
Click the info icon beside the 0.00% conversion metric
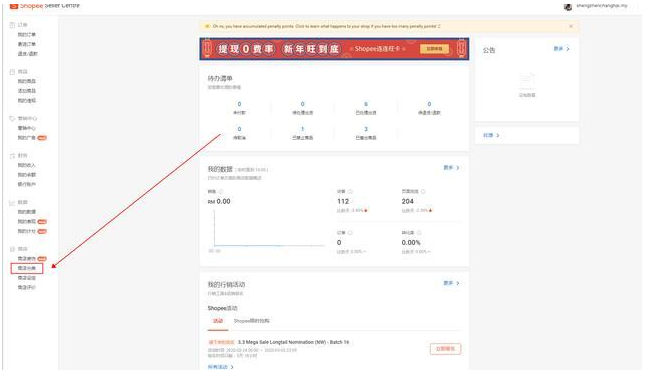pos(419,233)
